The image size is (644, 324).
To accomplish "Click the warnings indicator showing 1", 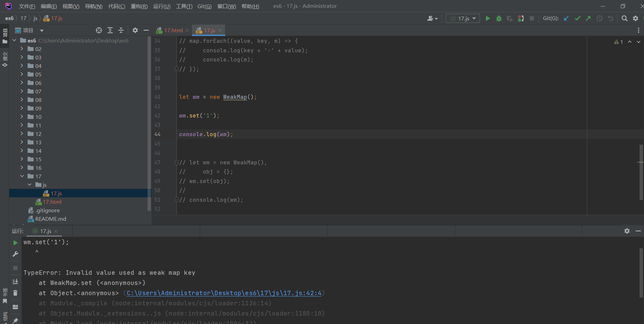I will [x=619, y=42].
